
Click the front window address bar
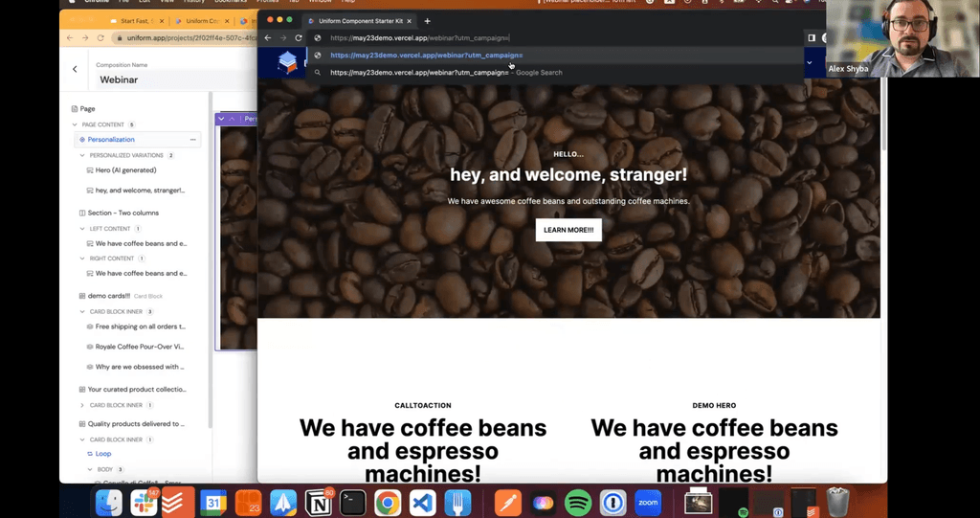coord(556,38)
